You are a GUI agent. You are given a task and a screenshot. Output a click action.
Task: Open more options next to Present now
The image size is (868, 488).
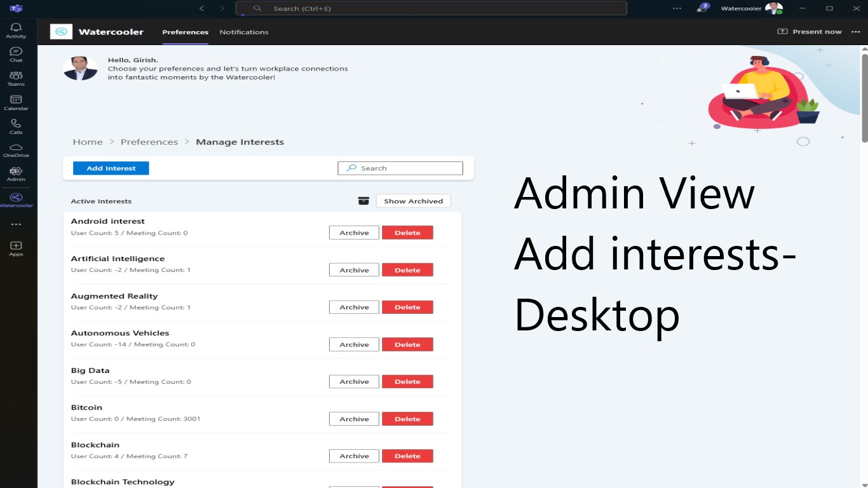[855, 32]
